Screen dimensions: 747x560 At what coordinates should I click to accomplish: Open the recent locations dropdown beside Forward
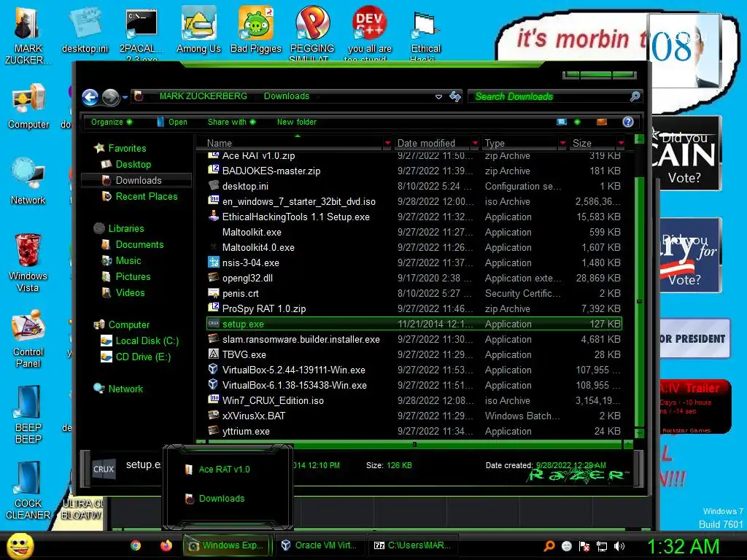click(x=125, y=97)
